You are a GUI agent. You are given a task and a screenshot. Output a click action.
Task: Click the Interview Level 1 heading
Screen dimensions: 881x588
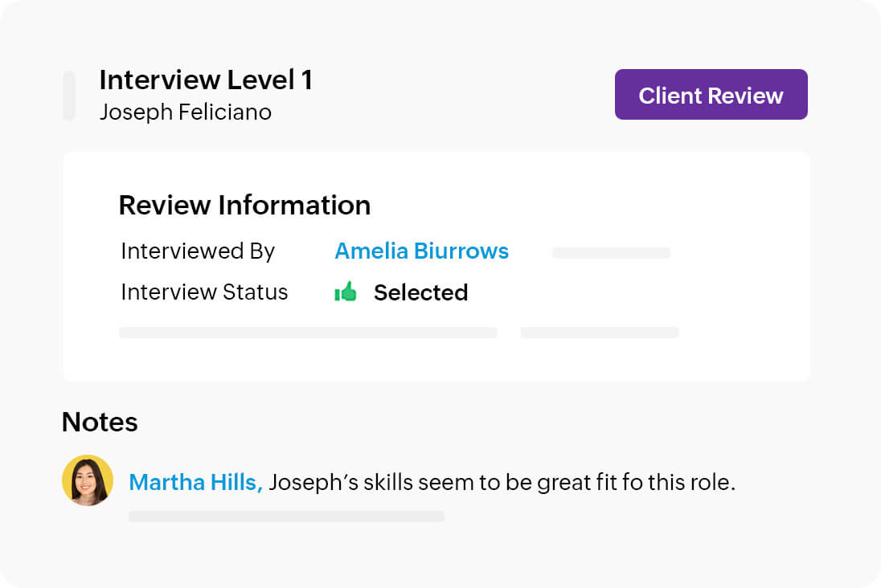click(x=206, y=80)
